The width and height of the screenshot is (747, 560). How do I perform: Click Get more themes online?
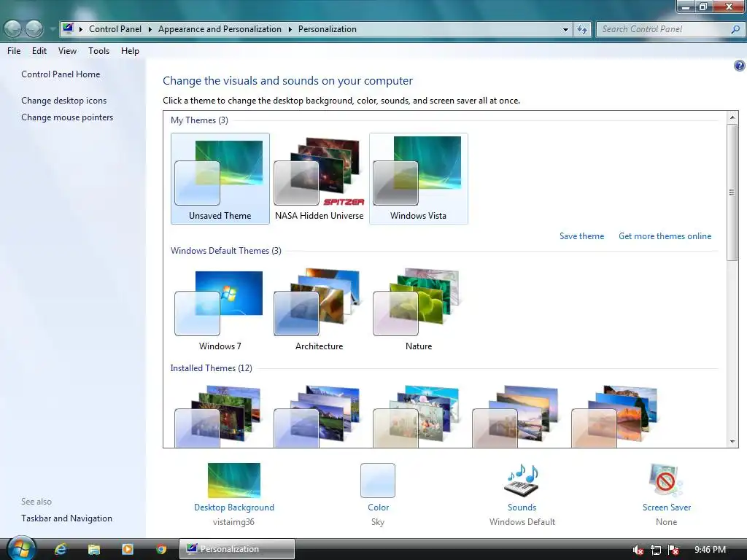pyautogui.click(x=665, y=236)
